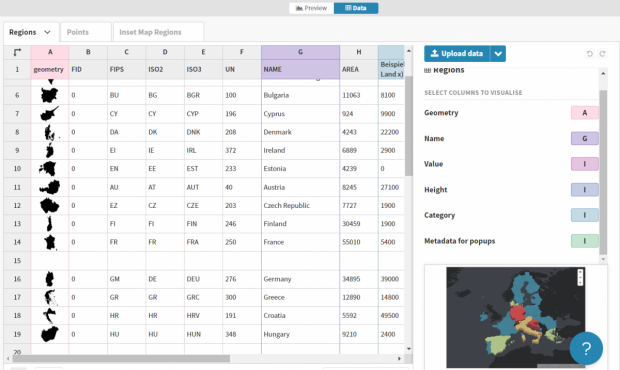Open the map thumbnail options menu
620x370 pixels.
point(580,277)
